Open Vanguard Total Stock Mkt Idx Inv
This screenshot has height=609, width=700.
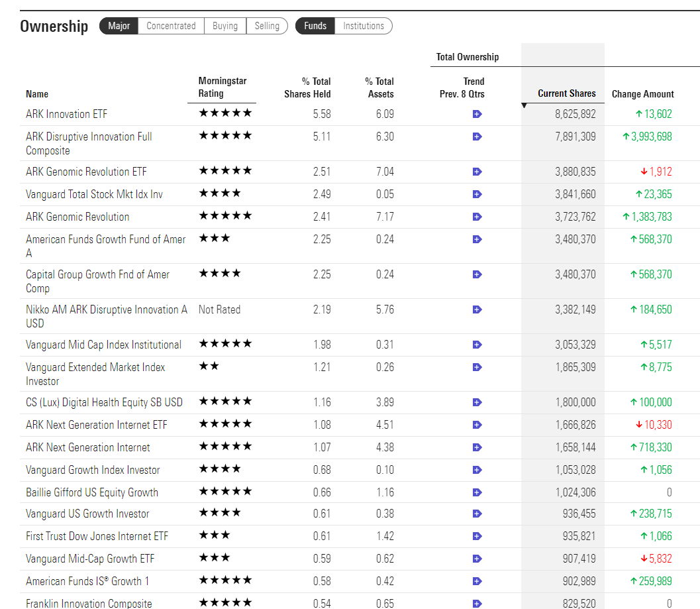(94, 194)
